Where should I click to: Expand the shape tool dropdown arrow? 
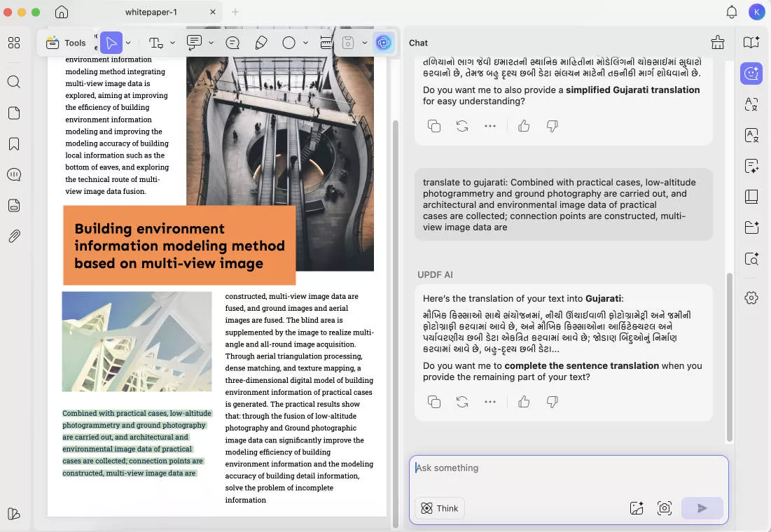click(x=305, y=43)
